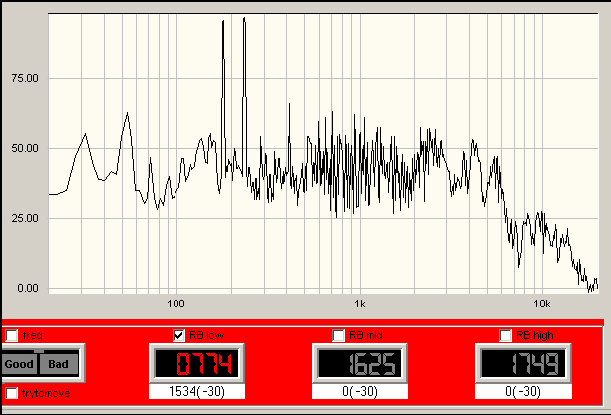Click the 10k frequency axis label
The width and height of the screenshot is (611, 415).
(x=542, y=304)
